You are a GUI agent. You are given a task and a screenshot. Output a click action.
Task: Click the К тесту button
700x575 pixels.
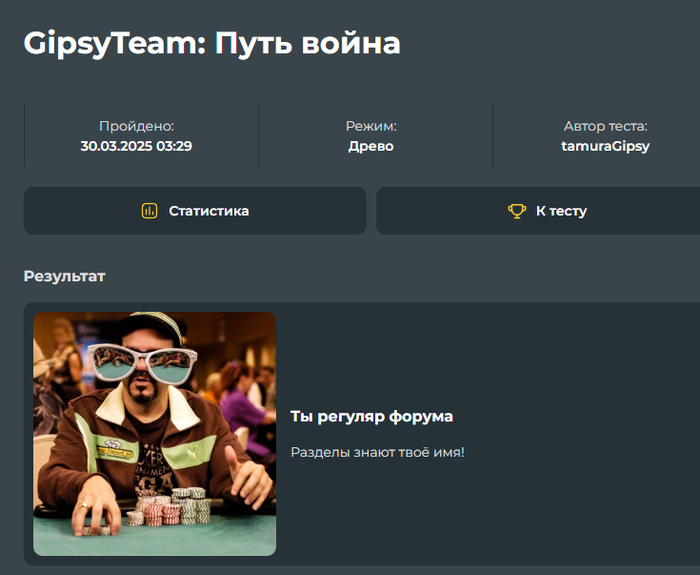pyautogui.click(x=538, y=211)
